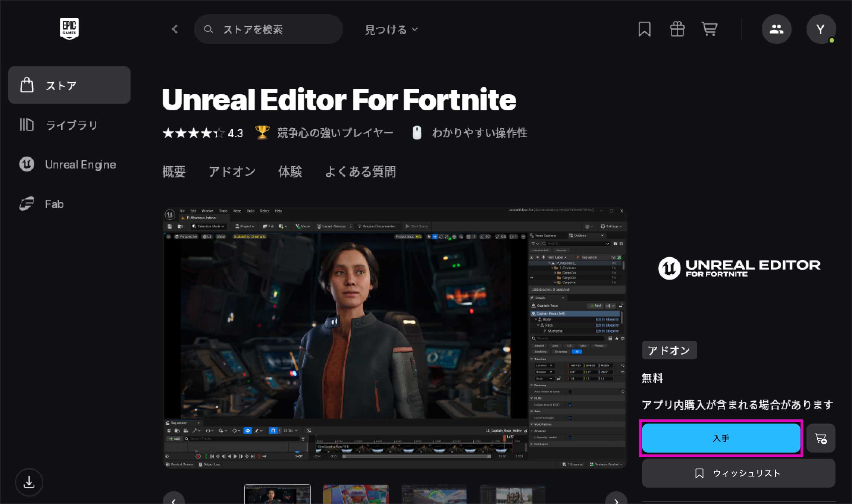Viewport: 852px width, 504px height.
Task: Click the Epic Games logo
Action: [69, 28]
